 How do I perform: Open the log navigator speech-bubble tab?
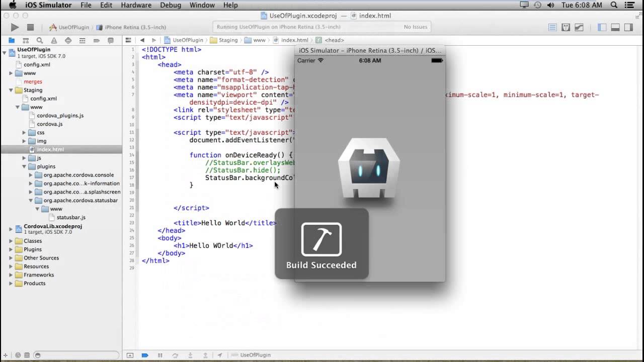point(111,40)
